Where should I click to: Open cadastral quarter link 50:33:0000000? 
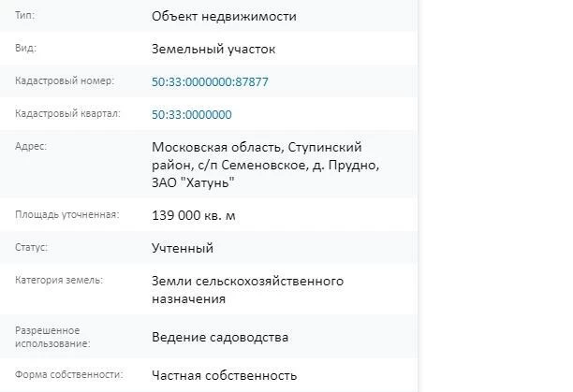point(192,115)
